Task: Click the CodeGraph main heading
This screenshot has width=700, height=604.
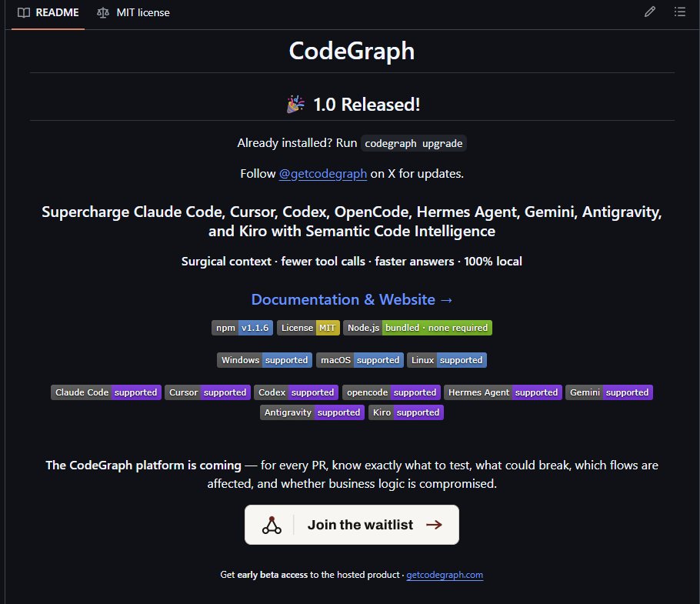Action: 352,51
